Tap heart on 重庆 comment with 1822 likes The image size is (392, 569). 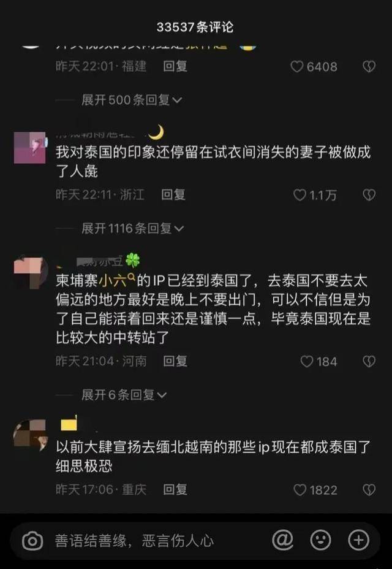pos(300,491)
